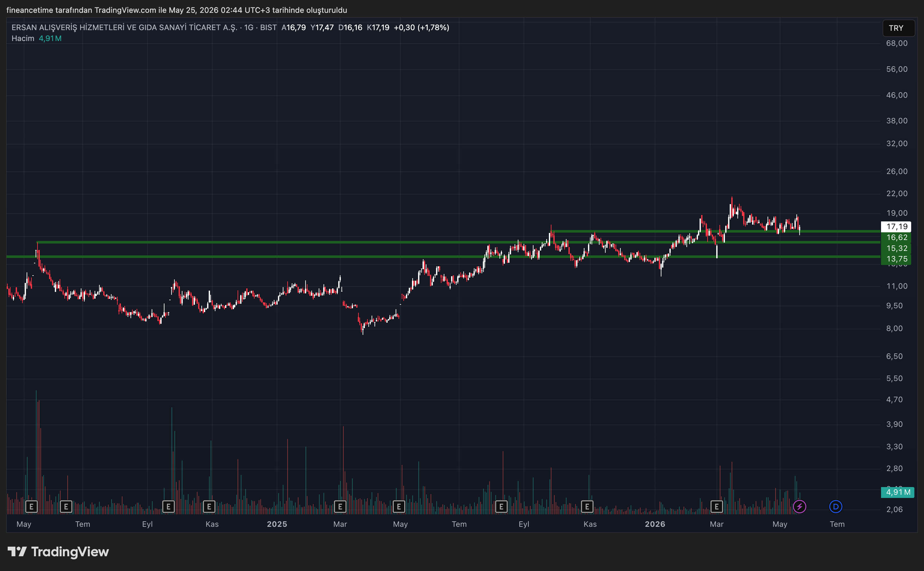This screenshot has height=571, width=924.
Task: Click the A16,79 open value
Action: (x=294, y=28)
